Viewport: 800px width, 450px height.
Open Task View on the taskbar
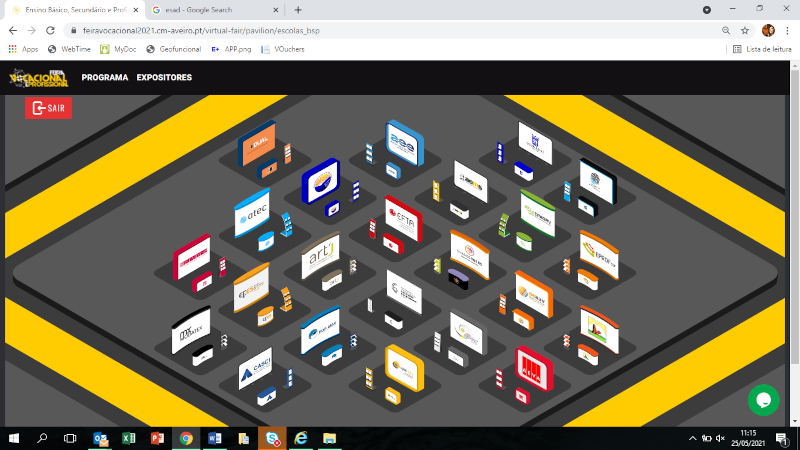pyautogui.click(x=70, y=438)
